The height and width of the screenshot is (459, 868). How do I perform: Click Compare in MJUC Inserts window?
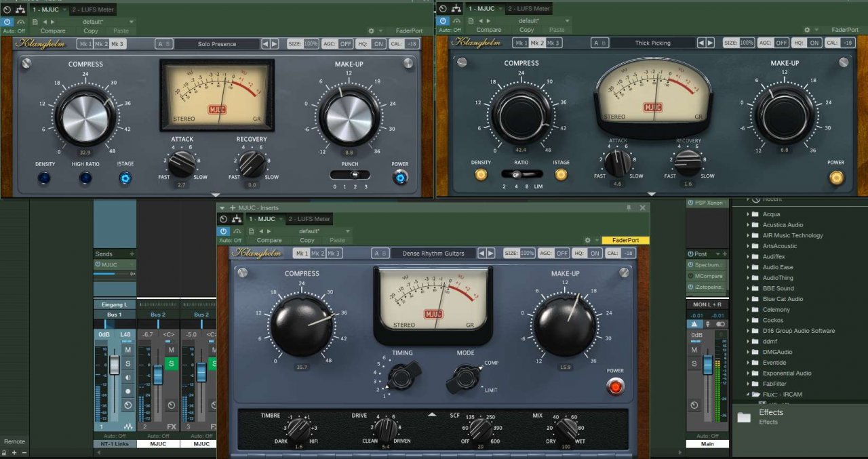(269, 240)
